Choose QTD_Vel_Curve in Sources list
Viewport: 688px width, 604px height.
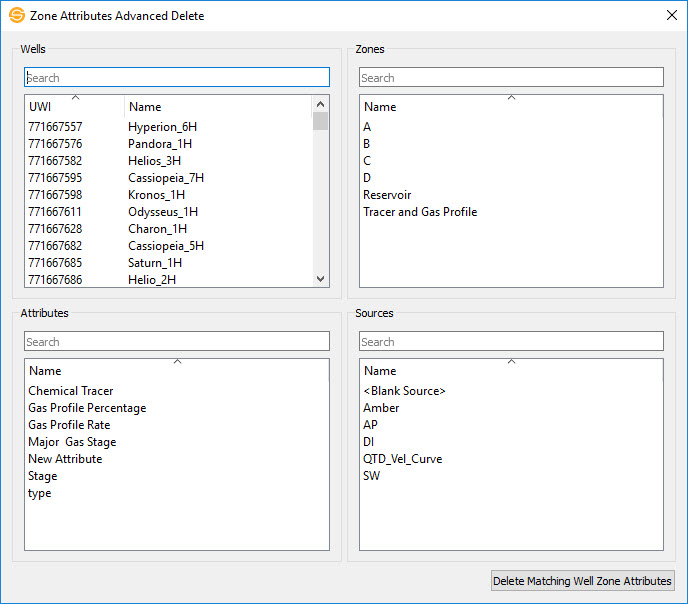(402, 459)
